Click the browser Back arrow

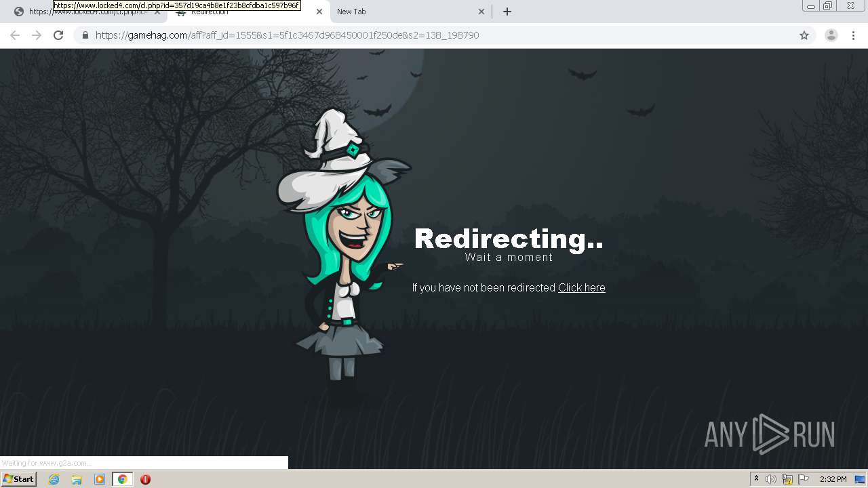15,35
